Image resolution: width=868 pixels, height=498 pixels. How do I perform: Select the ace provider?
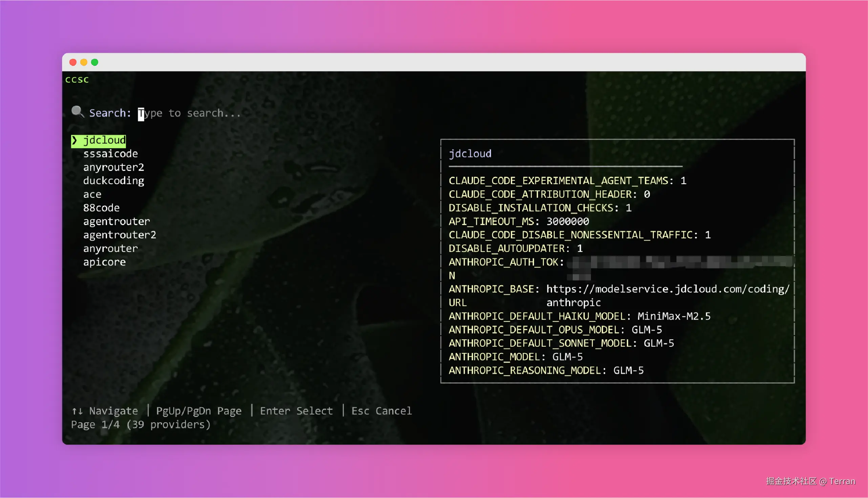(x=92, y=194)
